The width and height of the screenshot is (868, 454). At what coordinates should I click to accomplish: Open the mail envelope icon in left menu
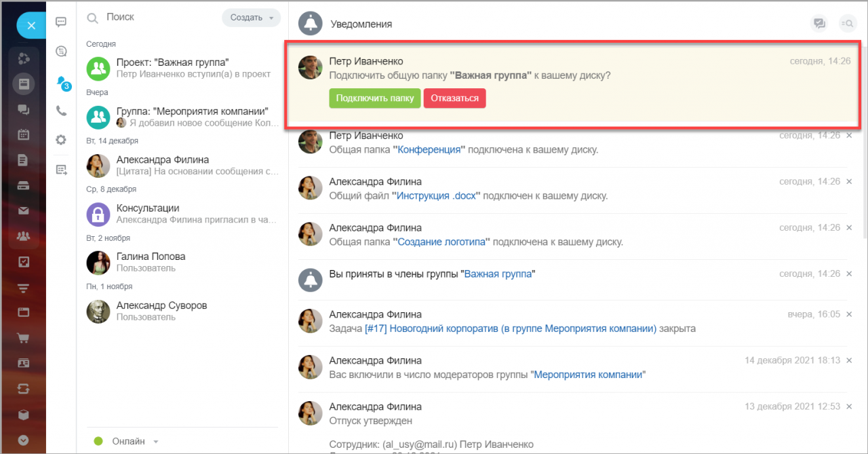(x=24, y=210)
